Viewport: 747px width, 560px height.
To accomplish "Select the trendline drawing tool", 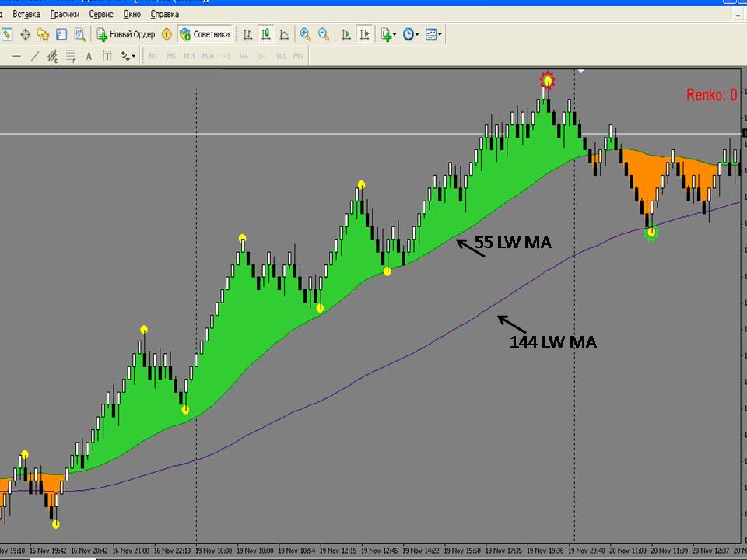I will click(35, 56).
